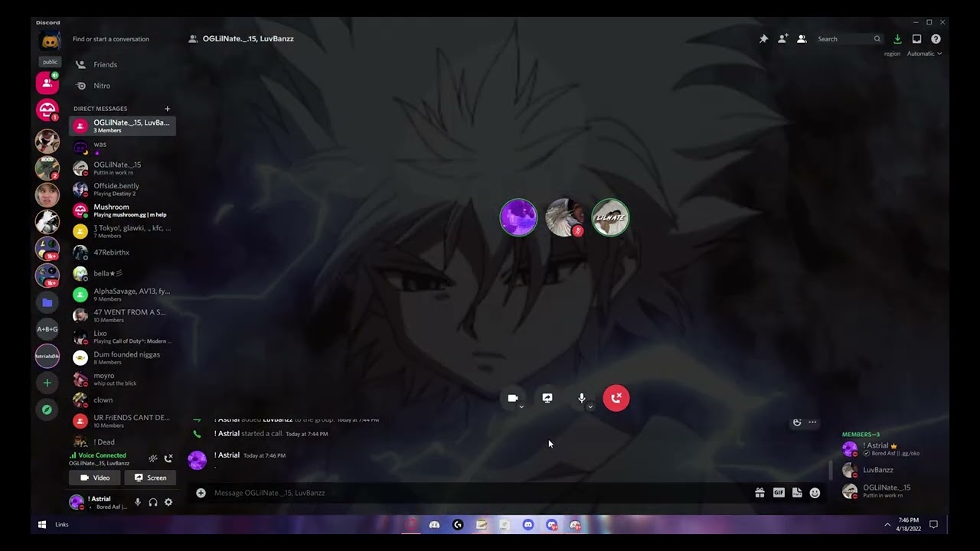Click the Search field in the header
The height and width of the screenshot is (551, 980).
coord(848,39)
